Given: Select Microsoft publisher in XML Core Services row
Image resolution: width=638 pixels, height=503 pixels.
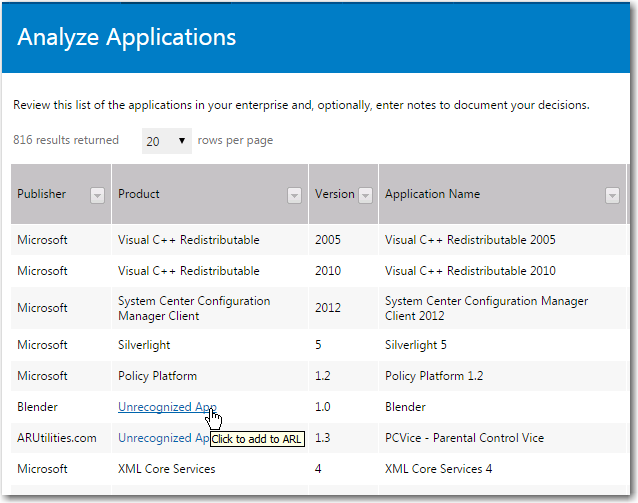Looking at the screenshot, I should click(42, 468).
